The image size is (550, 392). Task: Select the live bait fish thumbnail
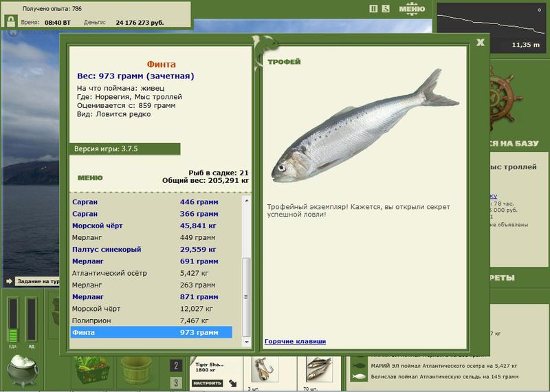tap(318, 369)
